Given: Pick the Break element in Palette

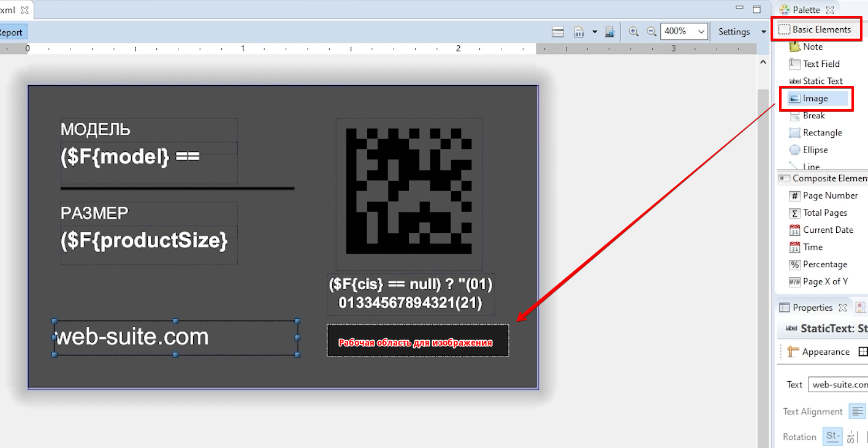Looking at the screenshot, I should coord(807,115).
